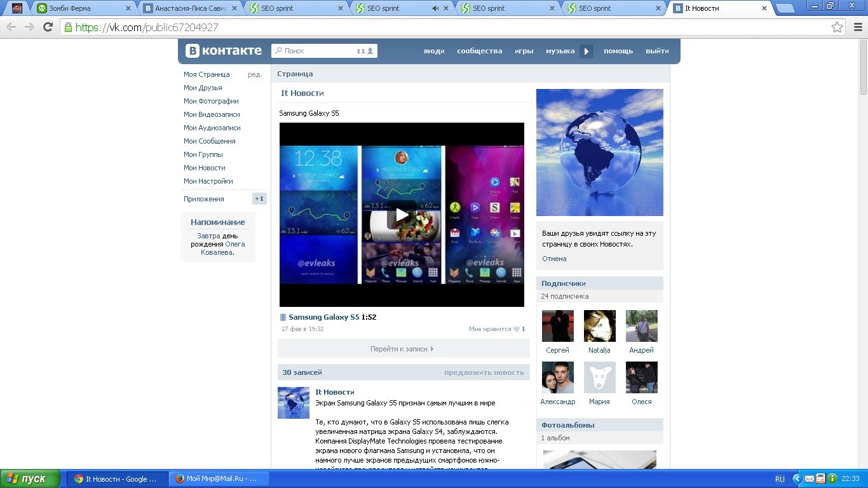Click the RU language indicator in tray

point(780,479)
